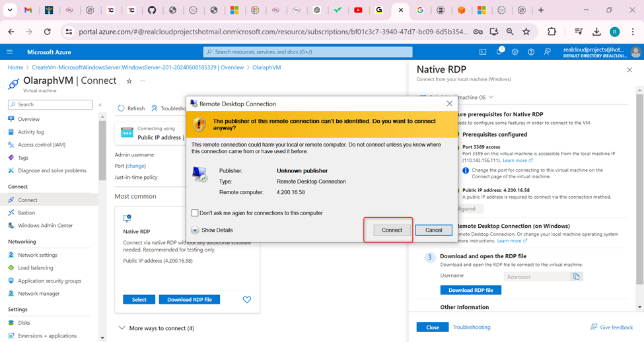Close the Remote Desktop Connection dialog

pyautogui.click(x=449, y=104)
